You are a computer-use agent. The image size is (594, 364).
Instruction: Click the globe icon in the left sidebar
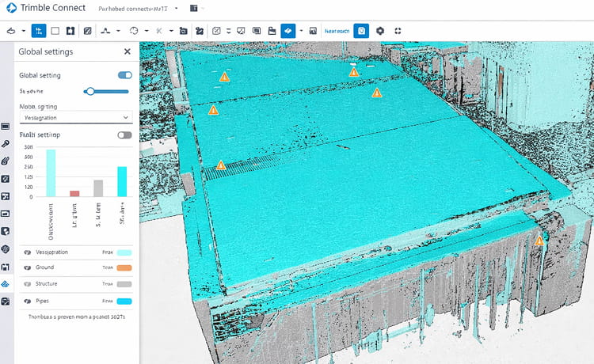tap(6, 249)
